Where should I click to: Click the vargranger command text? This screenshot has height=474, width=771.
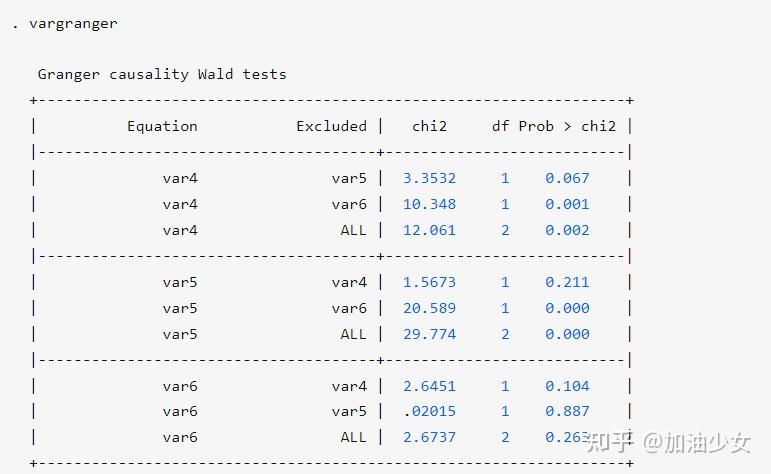coord(72,23)
